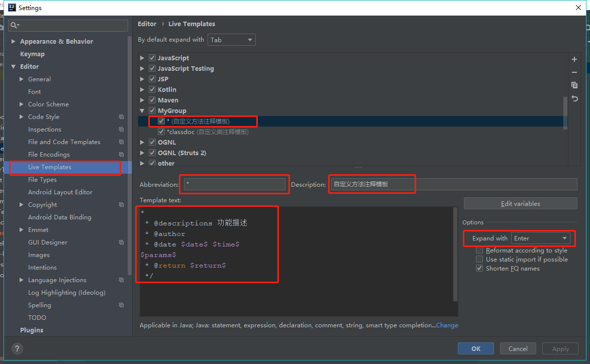Collapse the Editor settings section
This screenshot has width=590, height=364.
[x=13, y=67]
